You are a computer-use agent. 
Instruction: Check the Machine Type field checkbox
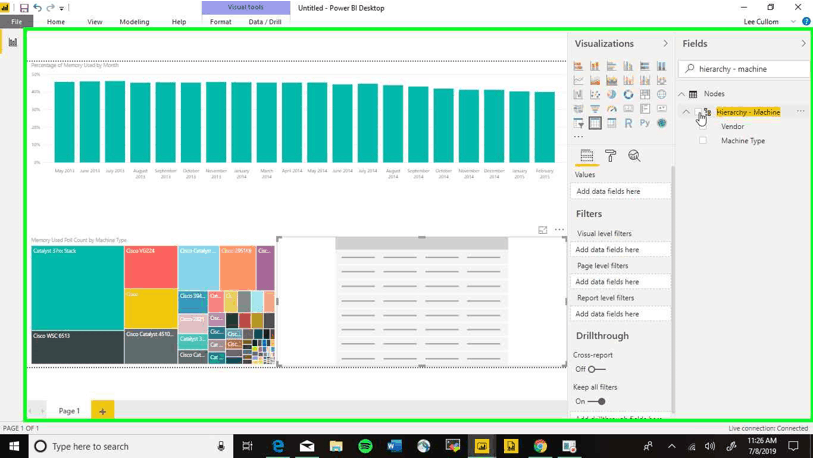pyautogui.click(x=702, y=140)
